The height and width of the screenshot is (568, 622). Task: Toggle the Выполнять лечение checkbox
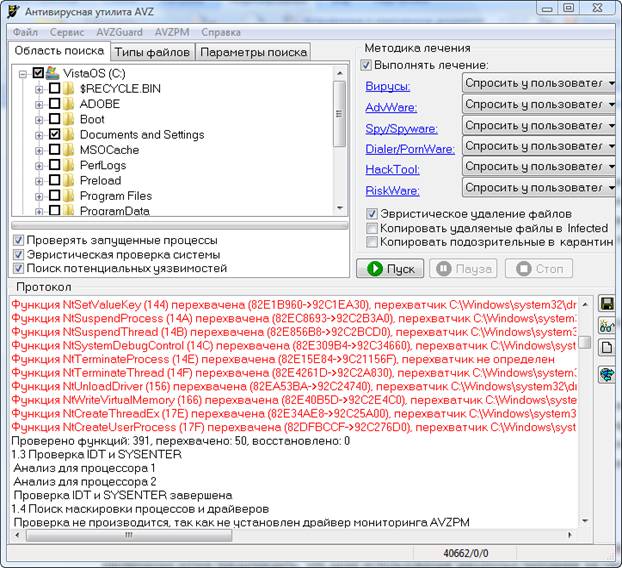[x=366, y=65]
